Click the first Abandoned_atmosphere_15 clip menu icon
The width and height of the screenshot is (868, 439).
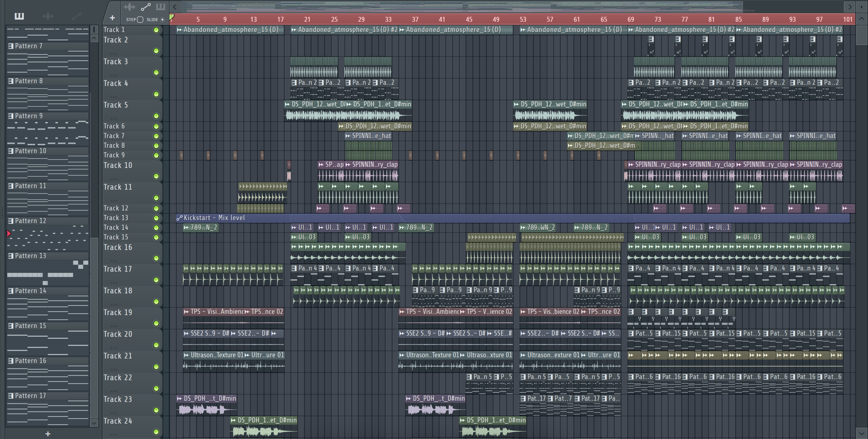[x=180, y=30]
